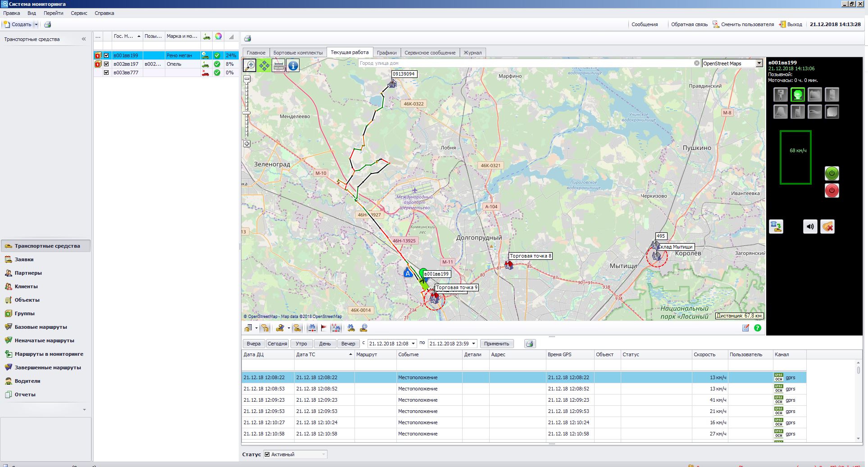Viewport: 868px width, 467px height.
Task: Click the red power-off button
Action: pyautogui.click(x=832, y=190)
